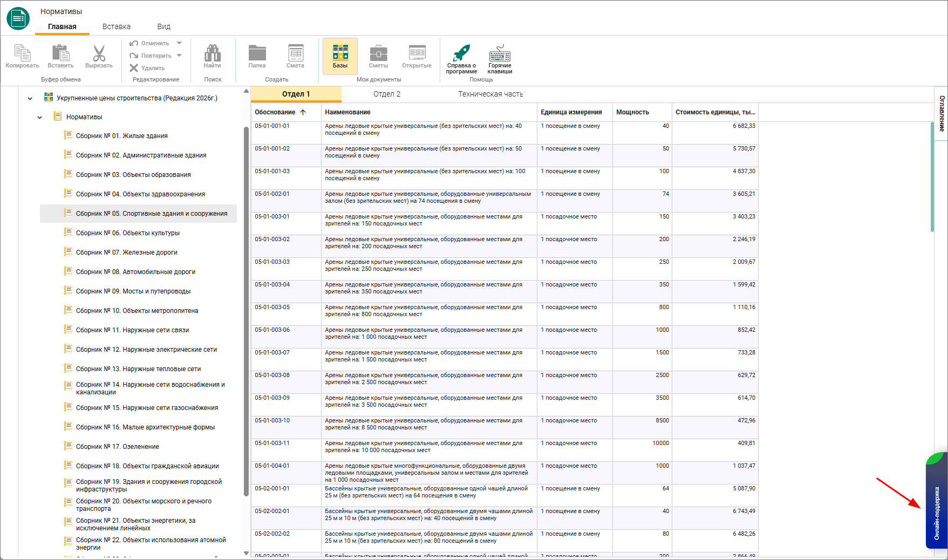
Task: Switch to the Вставка ribbon tab
Action: point(117,26)
